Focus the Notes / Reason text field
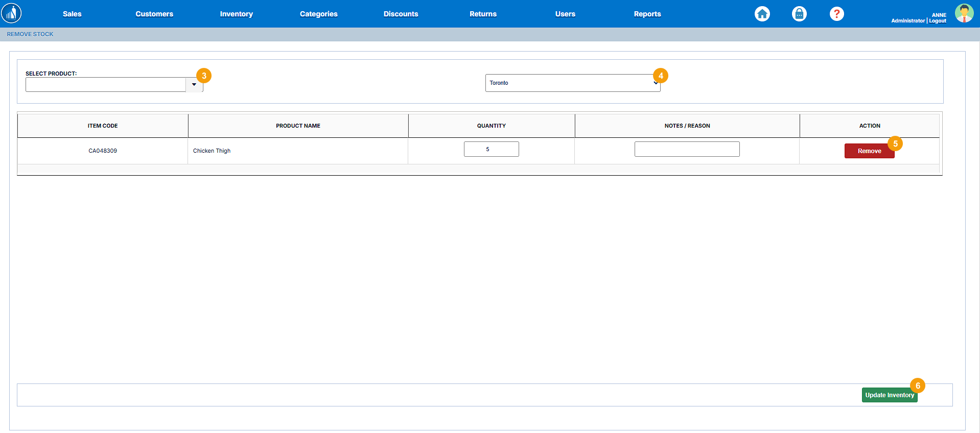 tap(687, 149)
